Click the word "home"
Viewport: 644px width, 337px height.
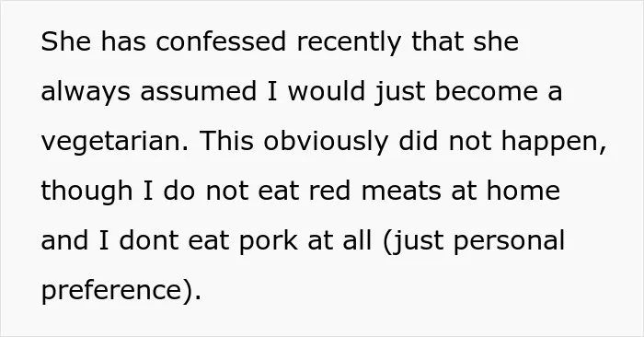click(x=523, y=191)
